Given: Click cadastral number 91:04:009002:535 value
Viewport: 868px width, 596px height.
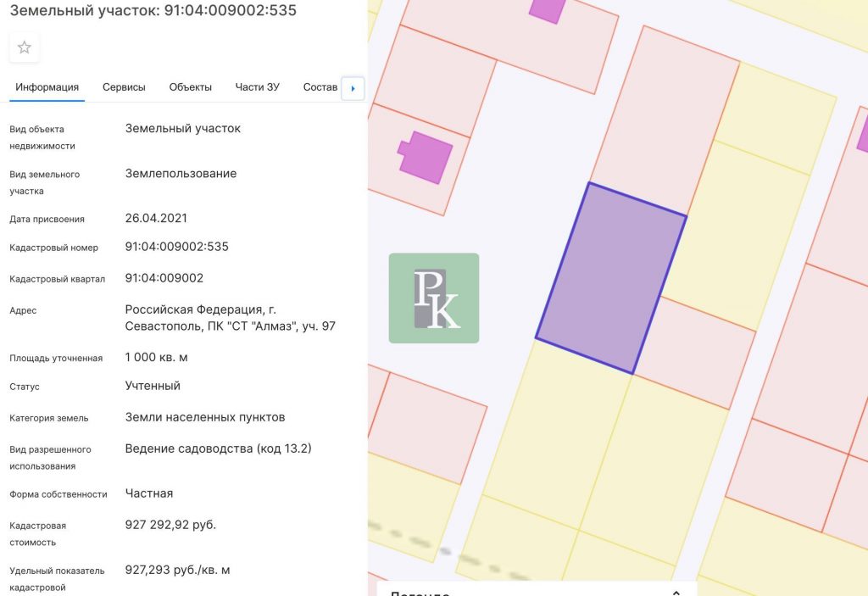Looking at the screenshot, I should 176,247.
